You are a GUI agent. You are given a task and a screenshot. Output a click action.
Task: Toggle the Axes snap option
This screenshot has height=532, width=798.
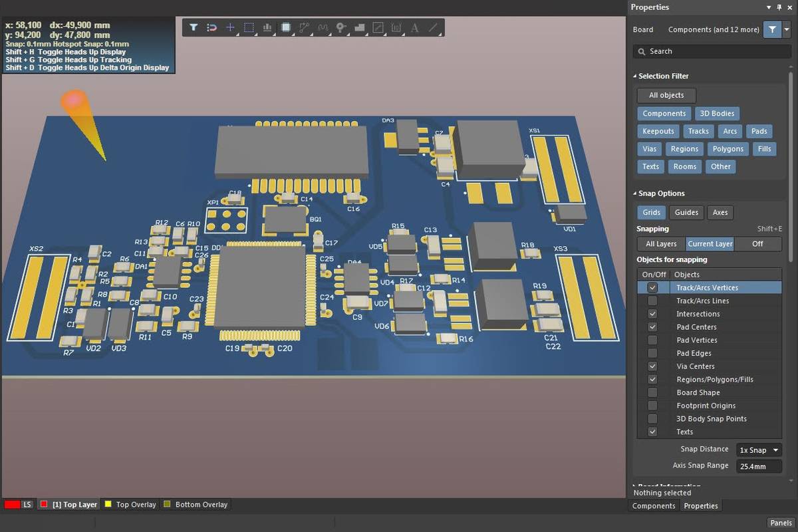point(720,213)
